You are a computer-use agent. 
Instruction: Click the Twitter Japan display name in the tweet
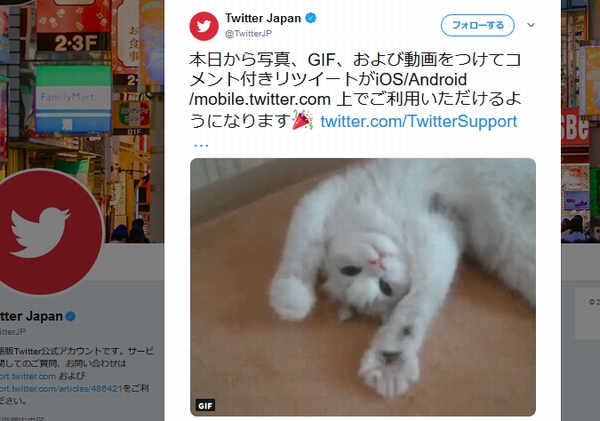(x=263, y=18)
